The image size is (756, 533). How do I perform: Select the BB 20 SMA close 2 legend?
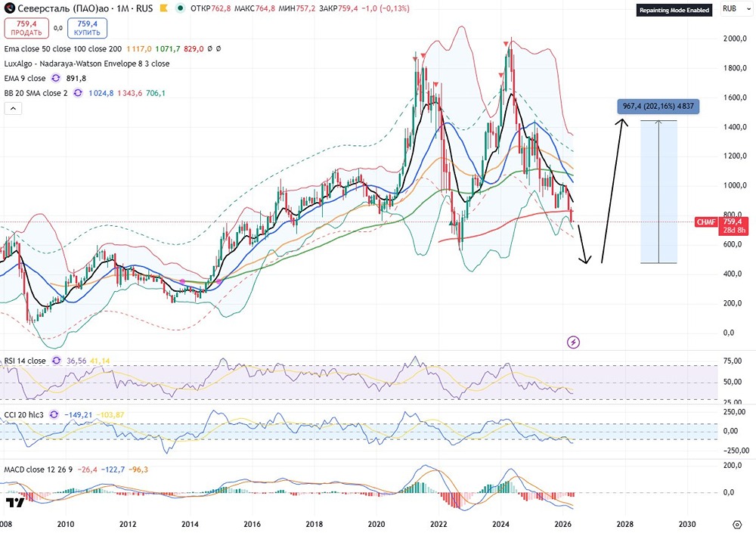pos(36,93)
